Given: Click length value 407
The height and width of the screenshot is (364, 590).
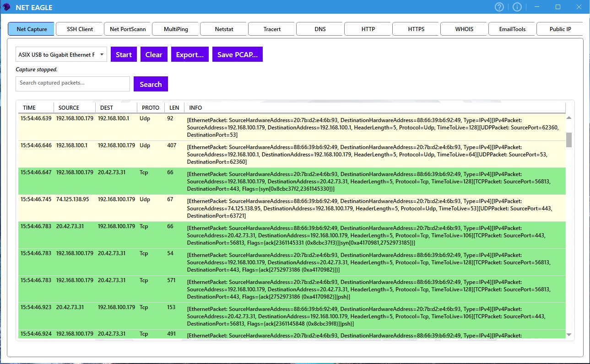Looking at the screenshot, I should click(172, 145).
